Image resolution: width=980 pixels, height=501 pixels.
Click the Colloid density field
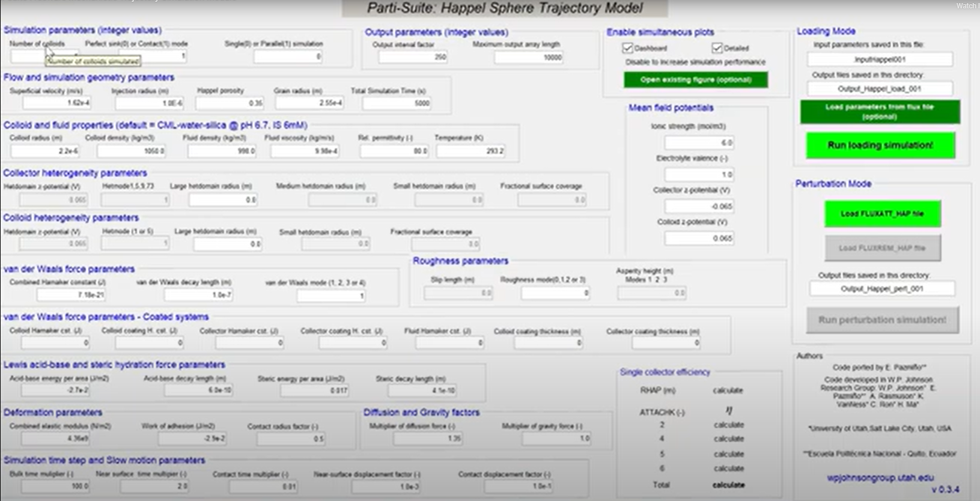tap(132, 151)
